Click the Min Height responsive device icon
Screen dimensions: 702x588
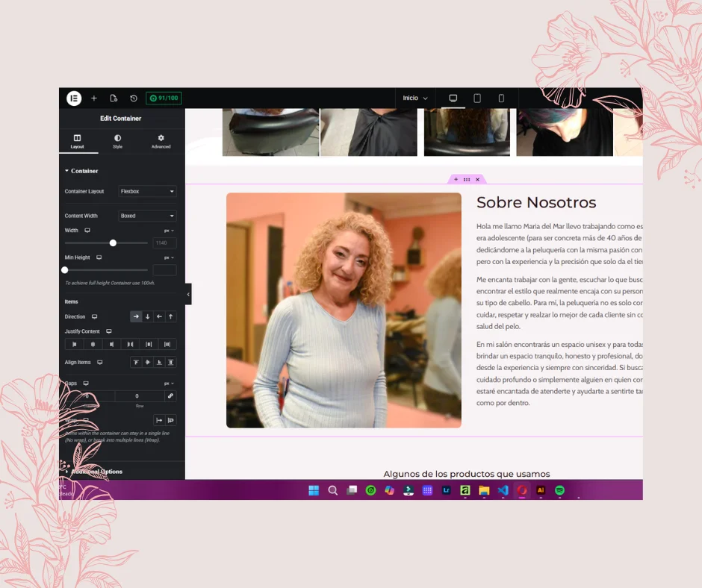click(x=99, y=257)
